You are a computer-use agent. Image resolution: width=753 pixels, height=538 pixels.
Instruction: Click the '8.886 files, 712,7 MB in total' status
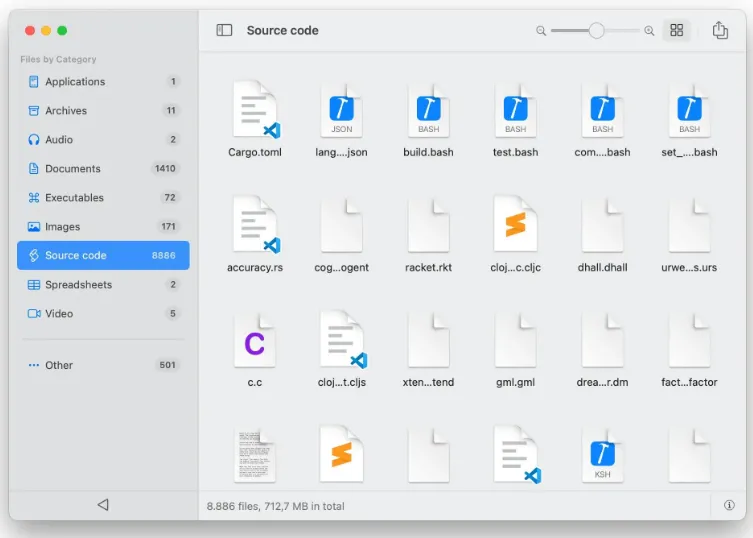tap(275, 506)
